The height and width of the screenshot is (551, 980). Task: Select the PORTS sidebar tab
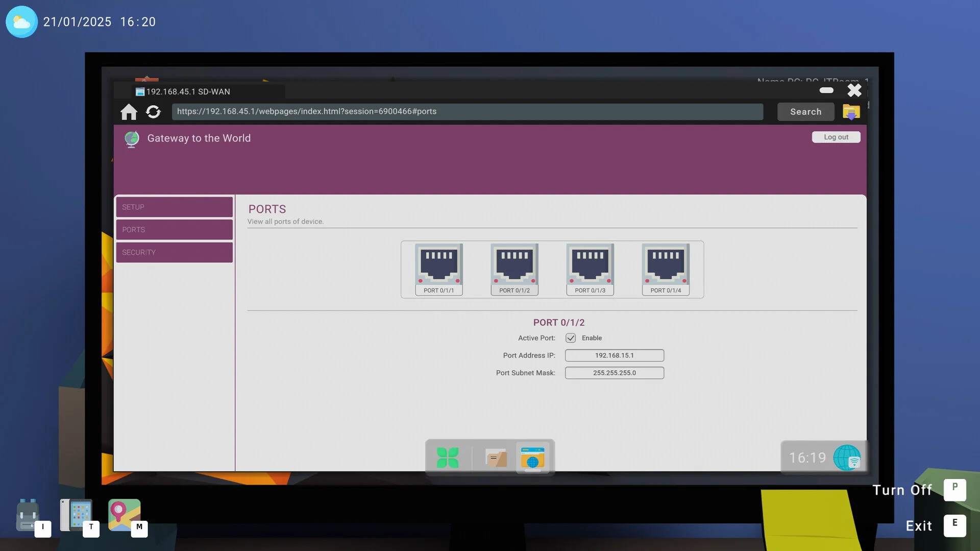[174, 229]
